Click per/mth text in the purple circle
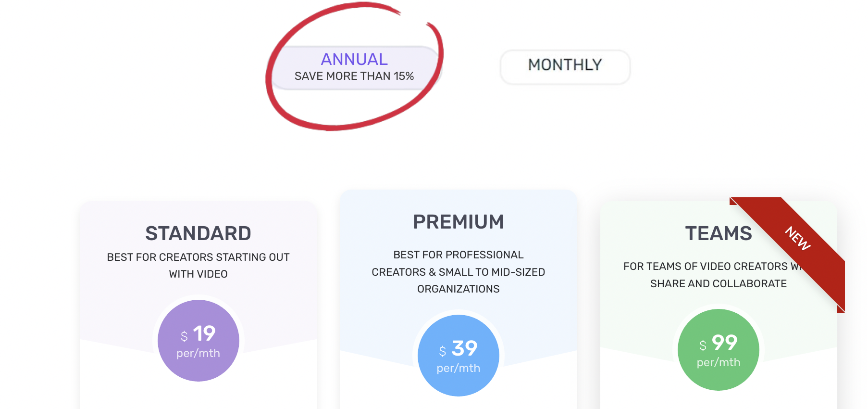 tap(198, 353)
